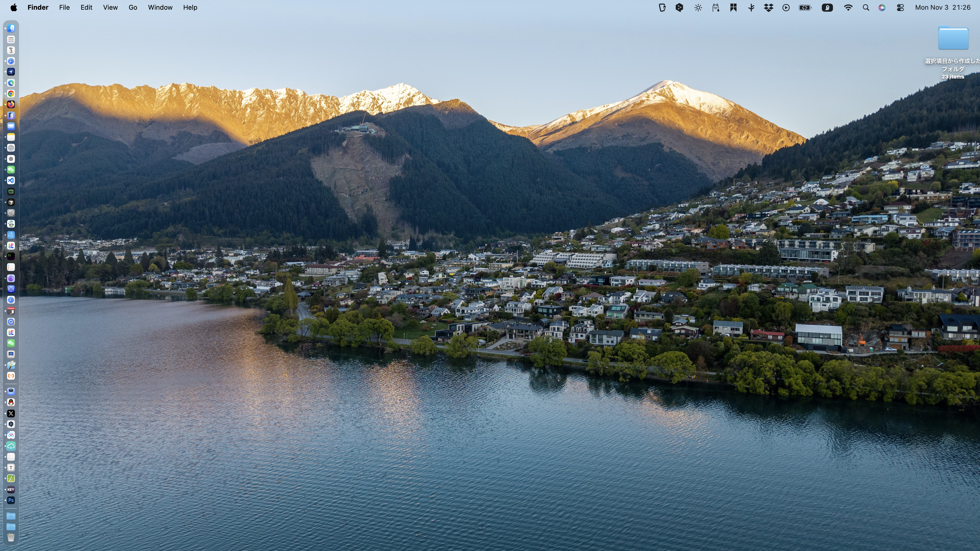Viewport: 980px width, 551px height.
Task: Open the Go menu
Action: (133, 8)
